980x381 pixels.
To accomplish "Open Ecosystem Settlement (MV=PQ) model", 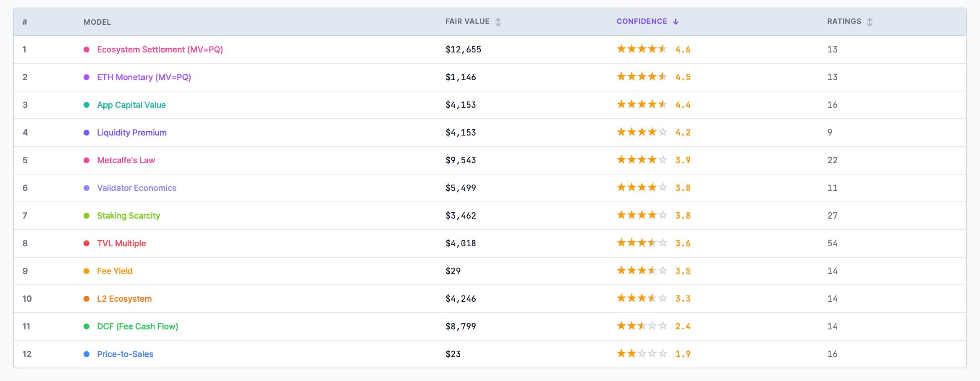I will (160, 50).
